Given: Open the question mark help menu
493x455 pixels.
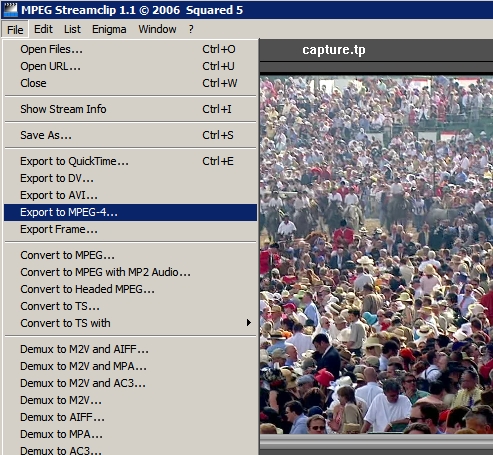Looking at the screenshot, I should 191,29.
